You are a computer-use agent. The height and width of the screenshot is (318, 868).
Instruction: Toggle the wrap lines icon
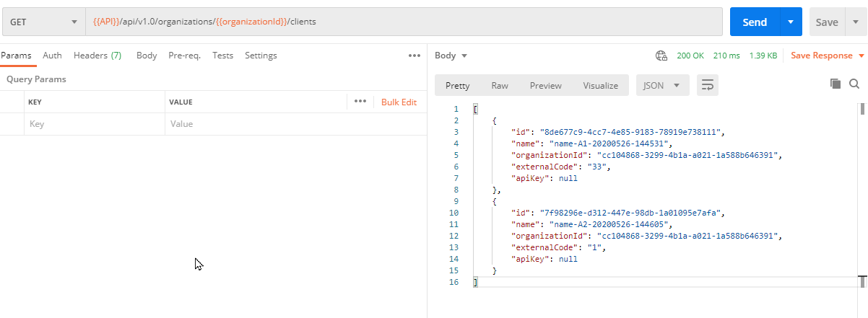click(x=708, y=86)
